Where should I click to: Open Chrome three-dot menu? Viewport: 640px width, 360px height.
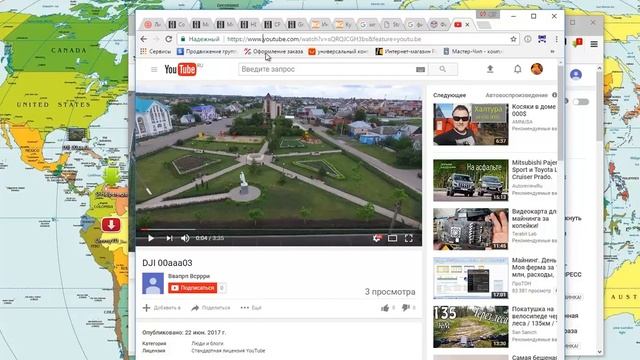[x=556, y=39]
